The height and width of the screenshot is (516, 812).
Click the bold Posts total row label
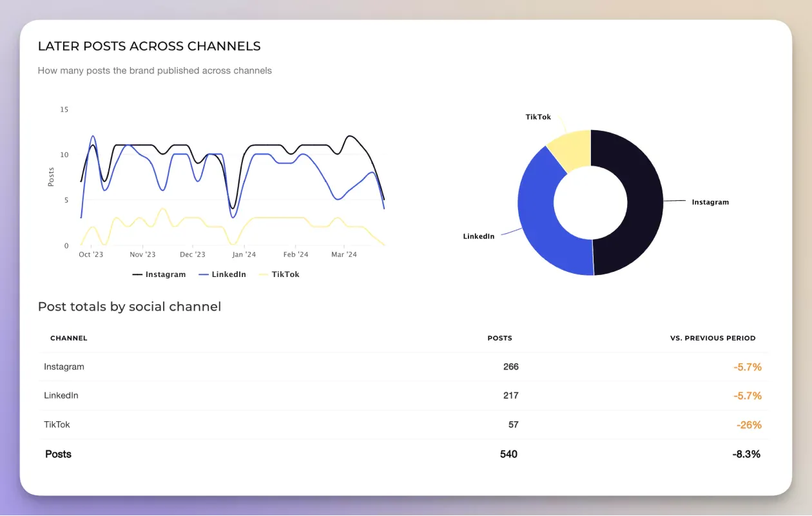coord(58,454)
